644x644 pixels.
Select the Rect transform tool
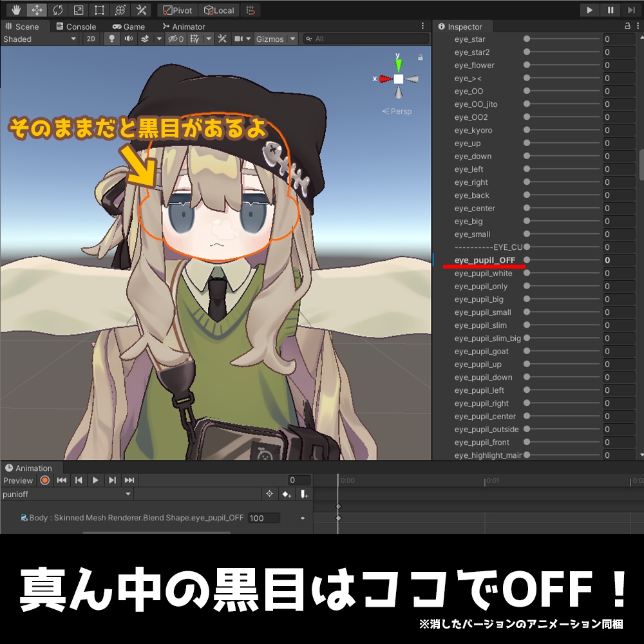99,10
